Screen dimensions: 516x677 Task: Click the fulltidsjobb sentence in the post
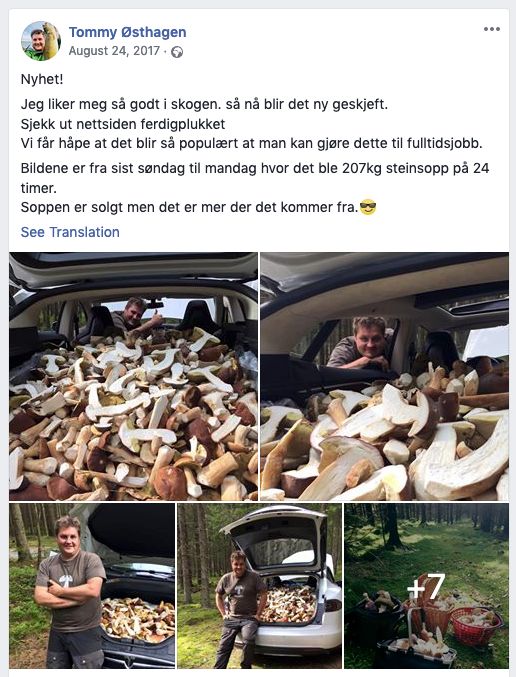(251, 143)
